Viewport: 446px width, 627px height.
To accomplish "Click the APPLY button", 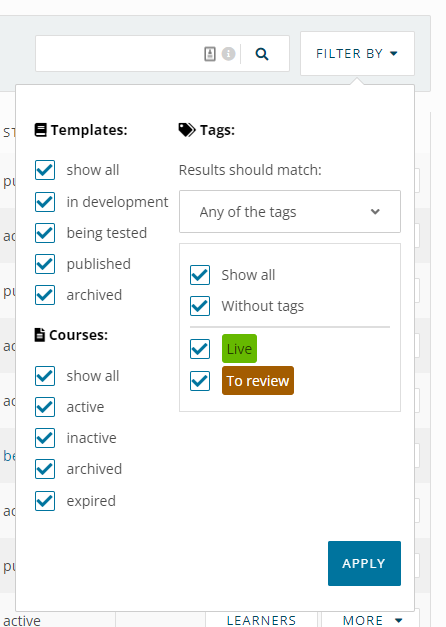I will pos(364,563).
